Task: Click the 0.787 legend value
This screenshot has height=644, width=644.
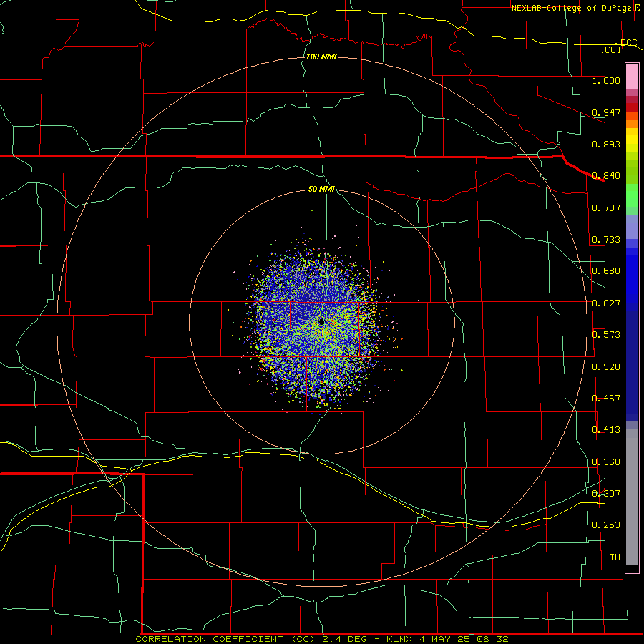Action: coord(606,208)
